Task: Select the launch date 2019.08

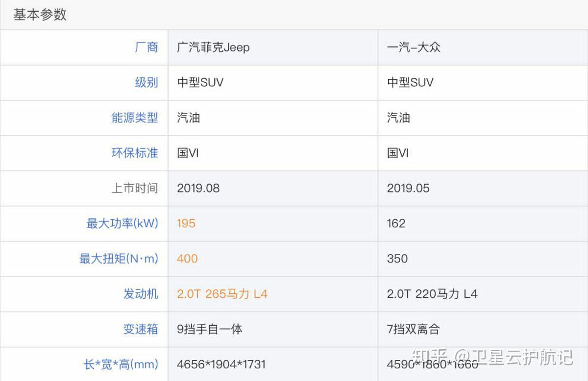Action: tap(198, 189)
